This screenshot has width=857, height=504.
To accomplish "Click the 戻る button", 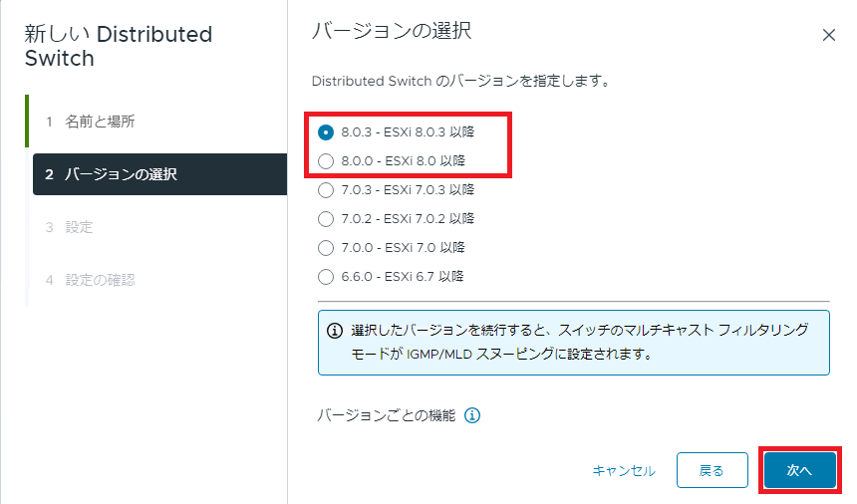I will click(x=713, y=470).
